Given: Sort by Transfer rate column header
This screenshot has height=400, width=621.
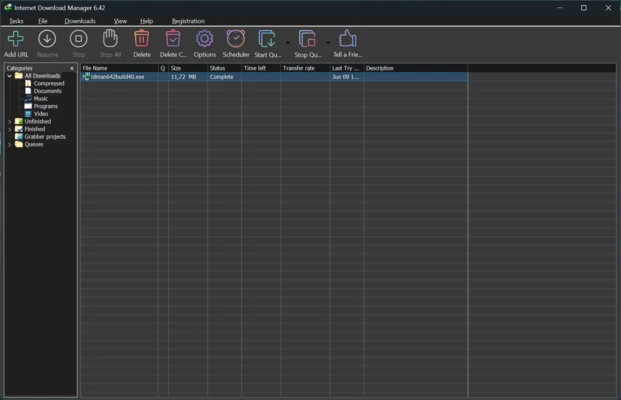Looking at the screenshot, I should (x=305, y=68).
